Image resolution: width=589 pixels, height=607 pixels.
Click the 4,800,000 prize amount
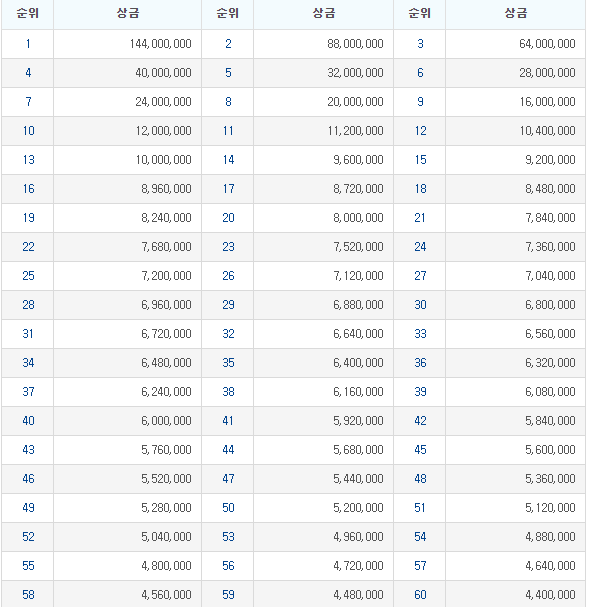[x=166, y=566]
